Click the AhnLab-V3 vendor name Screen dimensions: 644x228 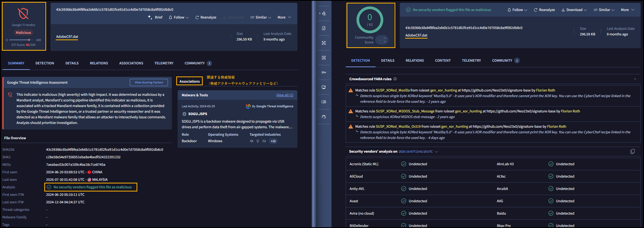[505, 164]
